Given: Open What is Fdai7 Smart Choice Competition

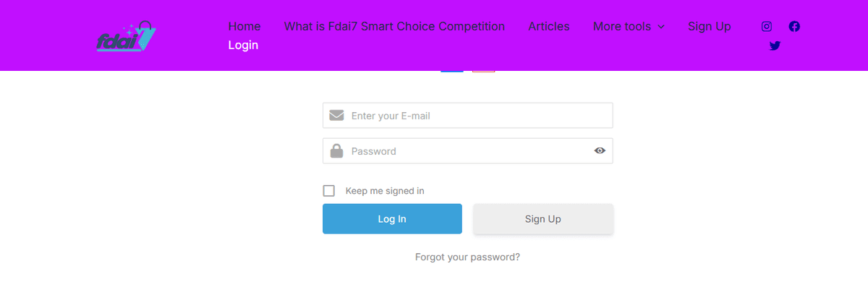Looking at the screenshot, I should point(394,27).
